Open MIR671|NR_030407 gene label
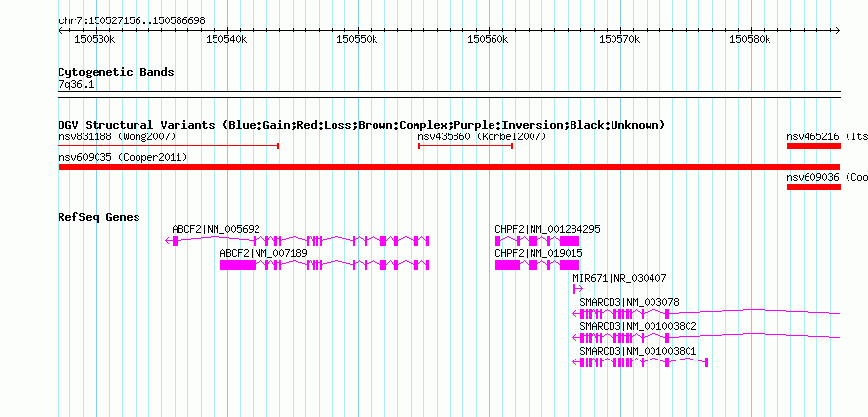 (619, 278)
